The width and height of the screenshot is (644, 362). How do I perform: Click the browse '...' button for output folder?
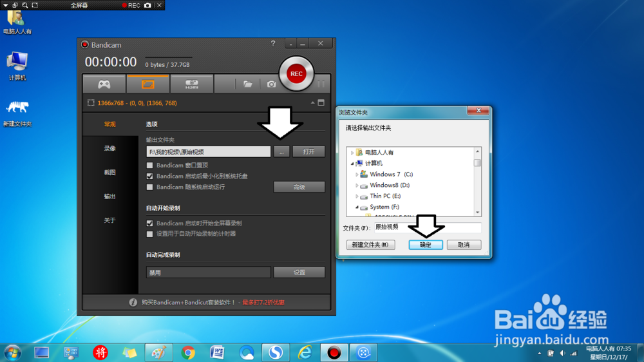(x=282, y=152)
